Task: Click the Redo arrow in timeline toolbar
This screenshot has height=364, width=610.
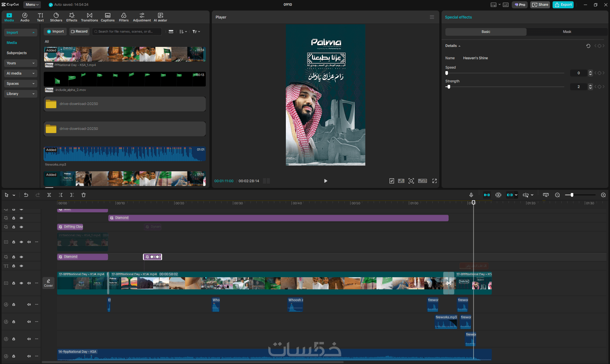Action: (38, 195)
